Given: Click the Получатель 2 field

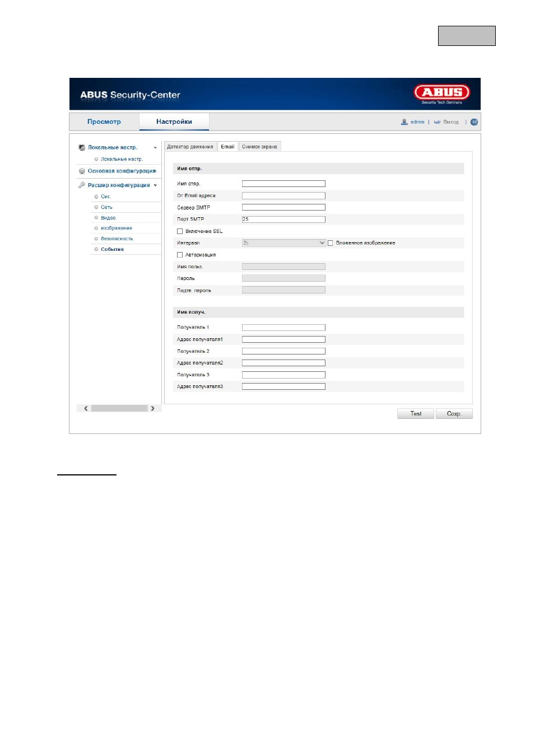Looking at the screenshot, I should [283, 351].
